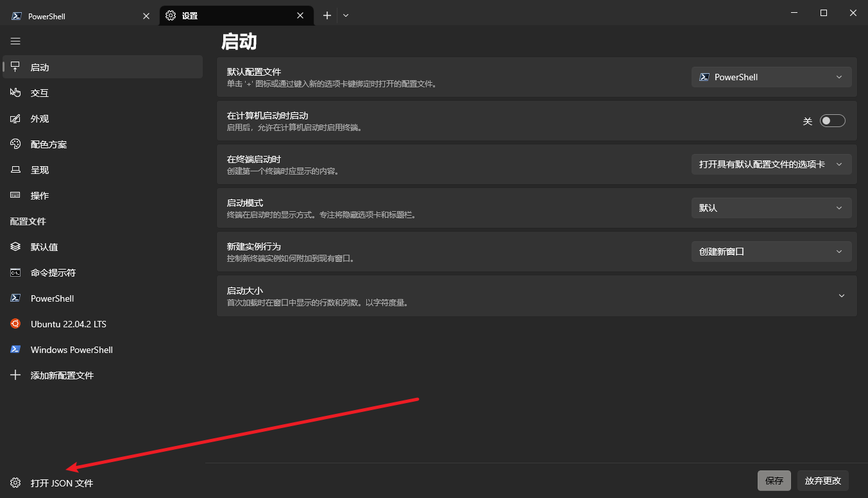Click the hamburger menu icon in sidebar

pos(15,41)
